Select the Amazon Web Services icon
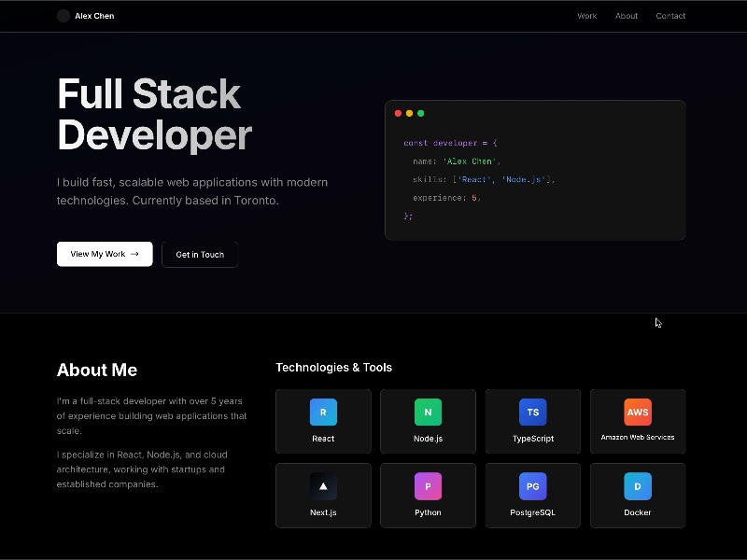This screenshot has width=747, height=560. click(638, 412)
